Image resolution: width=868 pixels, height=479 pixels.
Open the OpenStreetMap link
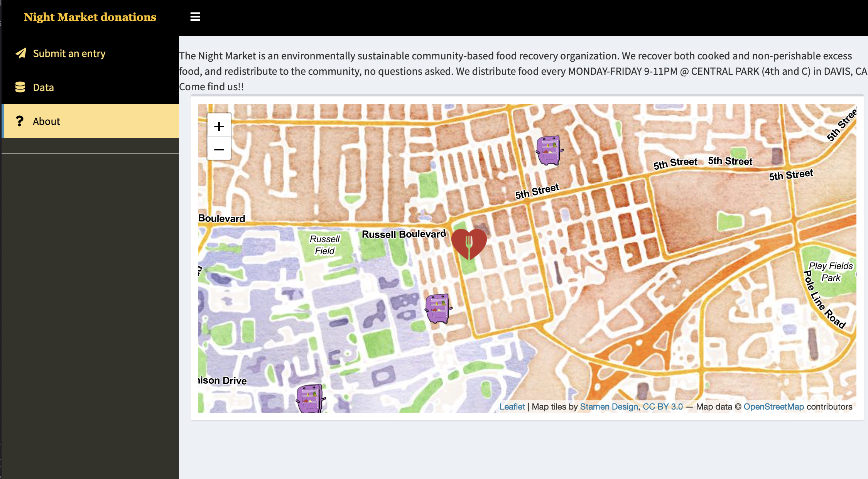[x=773, y=406]
